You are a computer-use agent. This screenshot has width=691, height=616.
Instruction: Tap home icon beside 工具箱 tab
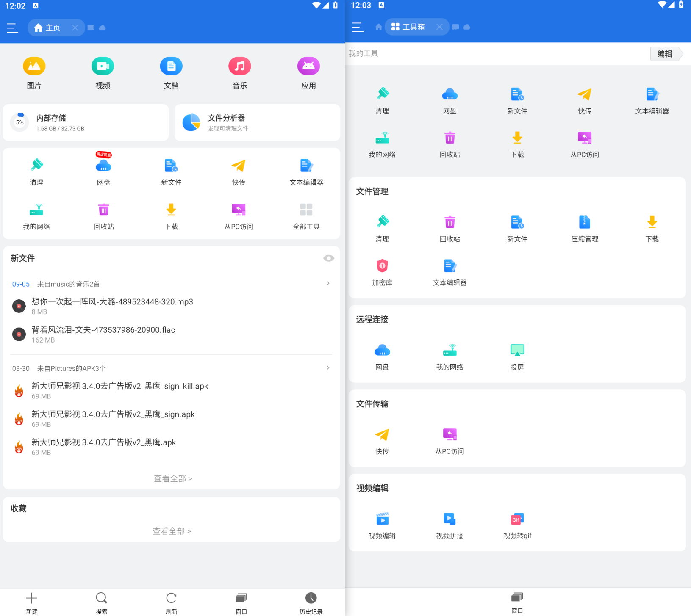click(x=379, y=27)
